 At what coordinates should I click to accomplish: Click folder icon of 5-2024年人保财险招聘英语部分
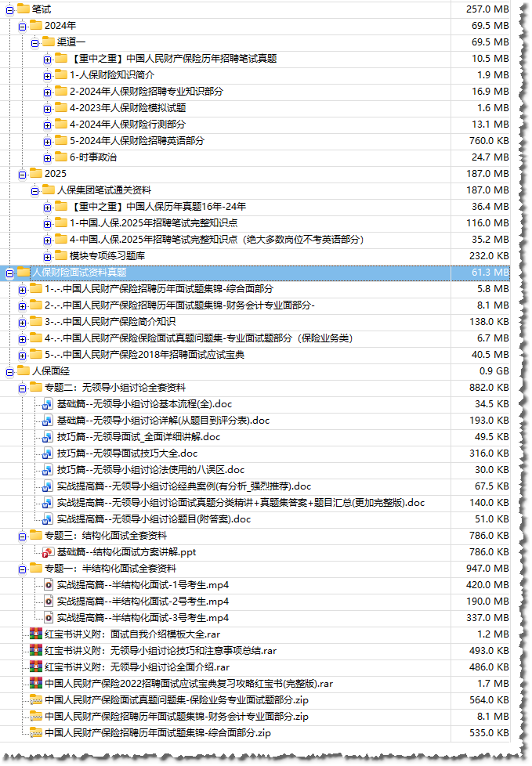click(60, 141)
